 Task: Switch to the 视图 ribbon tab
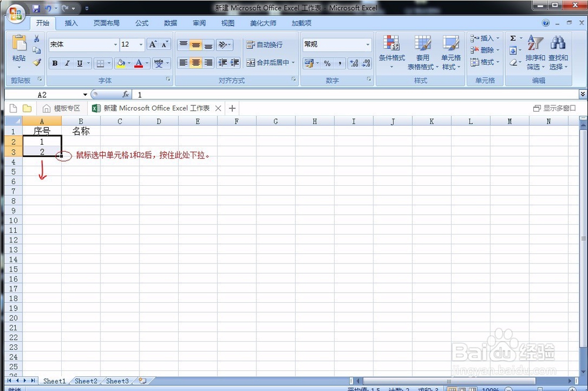pyautogui.click(x=228, y=24)
